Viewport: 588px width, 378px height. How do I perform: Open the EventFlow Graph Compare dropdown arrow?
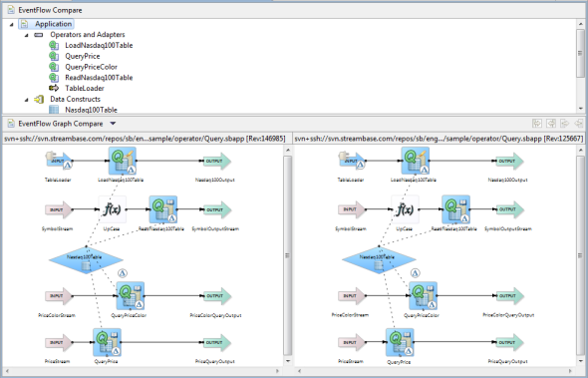(113, 124)
